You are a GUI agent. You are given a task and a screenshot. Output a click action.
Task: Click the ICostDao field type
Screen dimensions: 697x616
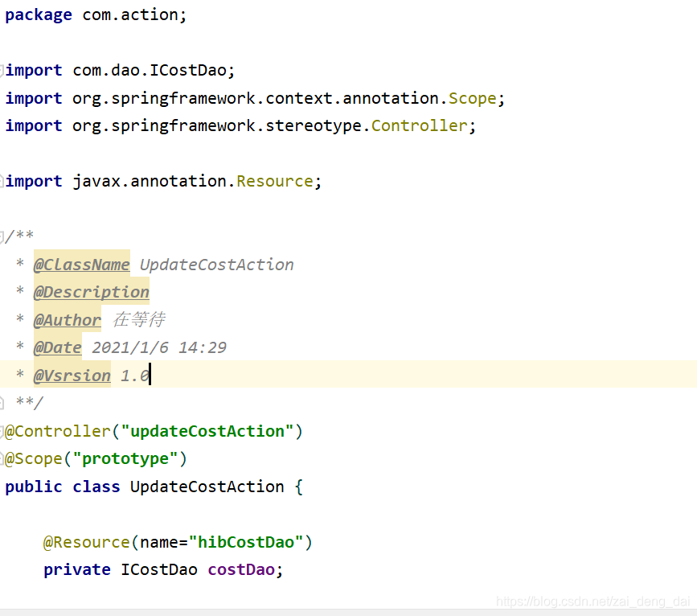159,569
